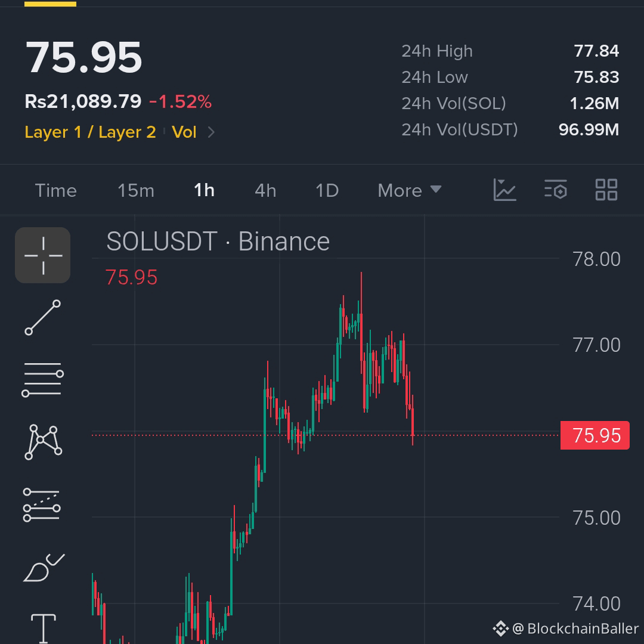Switch to the Time chart view

[x=56, y=191]
